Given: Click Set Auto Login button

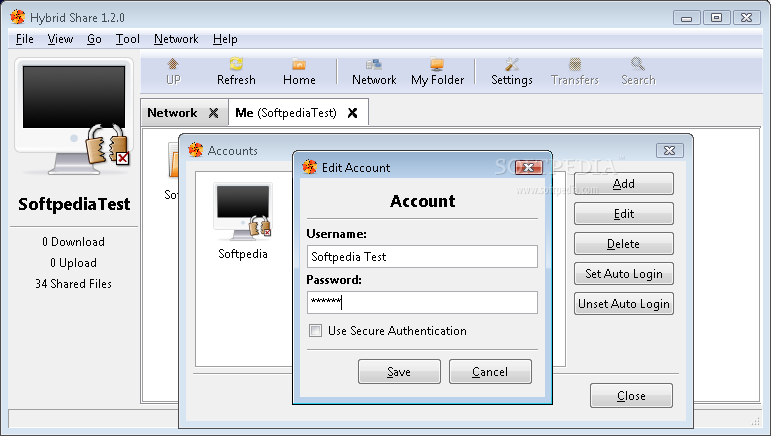Looking at the screenshot, I should point(623,274).
